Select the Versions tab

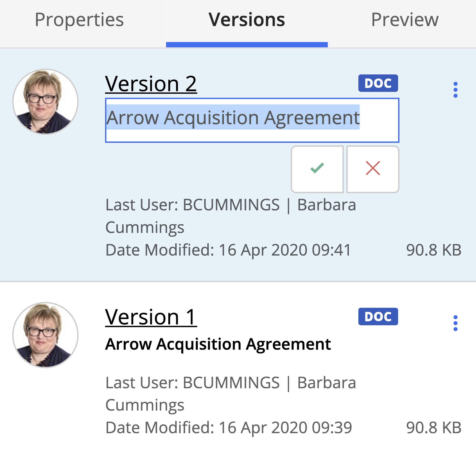pos(247,20)
